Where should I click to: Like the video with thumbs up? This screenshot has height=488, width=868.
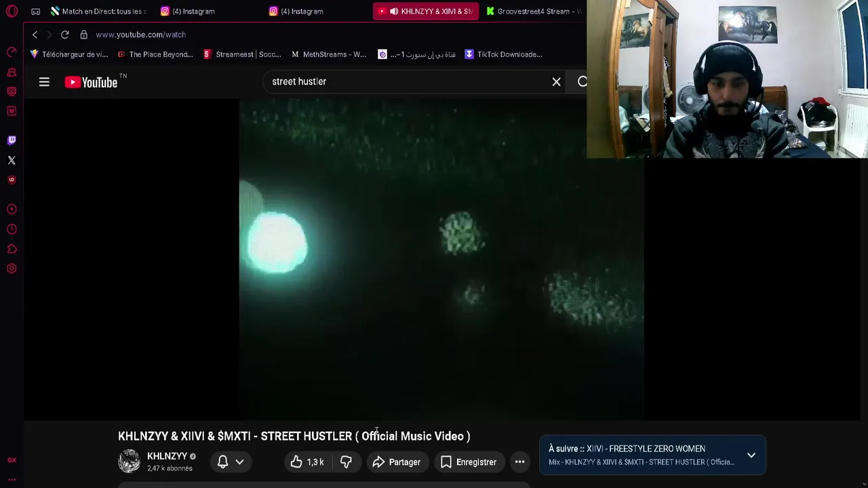(x=308, y=462)
